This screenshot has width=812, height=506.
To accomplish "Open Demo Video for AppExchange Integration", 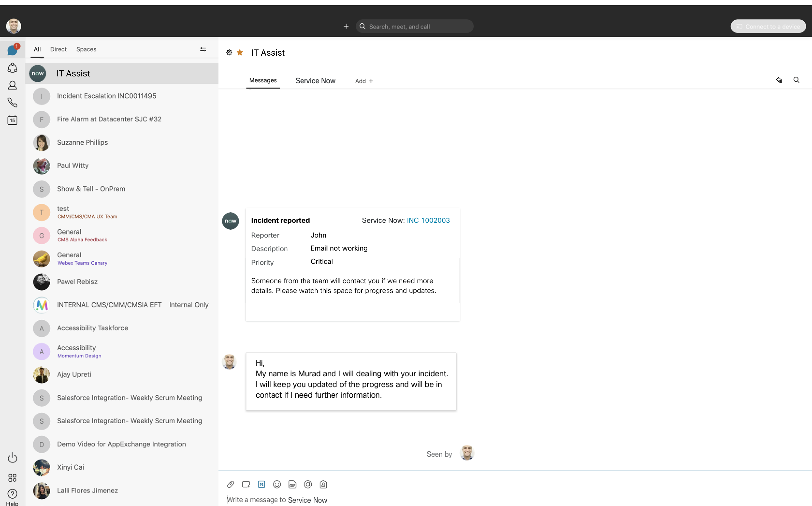I will click(x=122, y=444).
